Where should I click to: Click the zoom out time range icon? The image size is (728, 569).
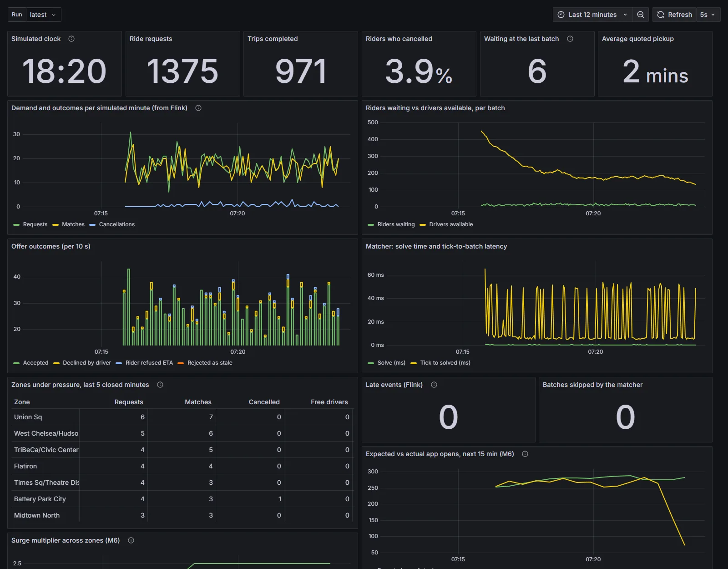(x=640, y=15)
